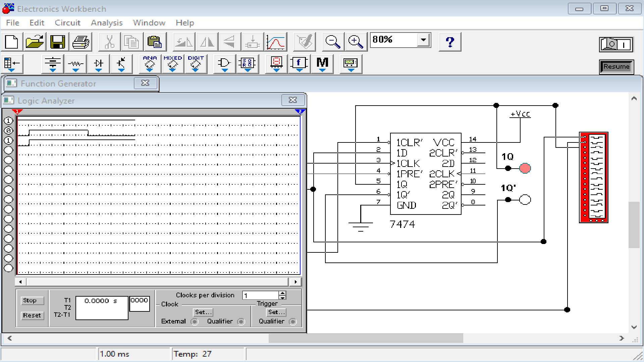The height and width of the screenshot is (362, 644).
Task: Open the Analysis menu
Action: pyautogui.click(x=107, y=23)
